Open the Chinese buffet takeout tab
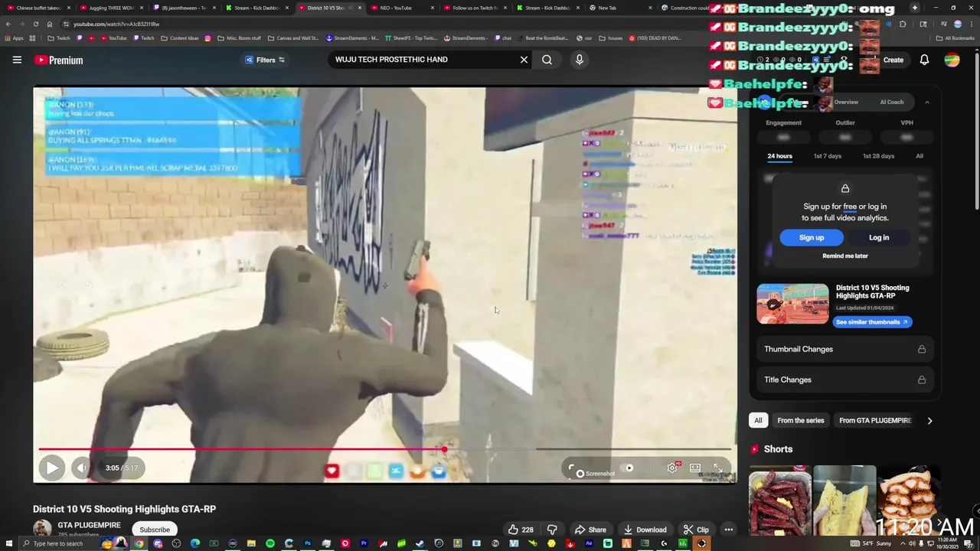The image size is (980, 551). pyautogui.click(x=38, y=8)
